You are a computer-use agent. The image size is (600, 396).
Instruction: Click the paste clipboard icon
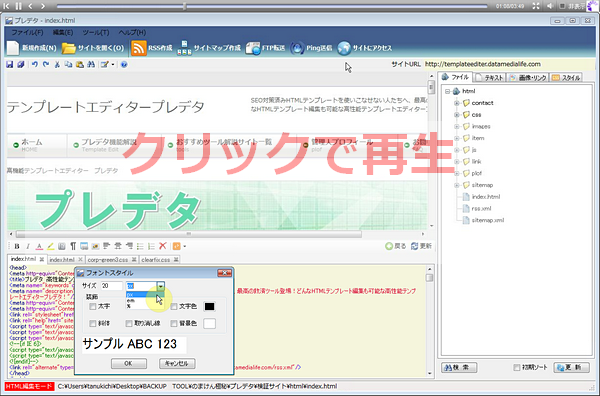(80, 64)
